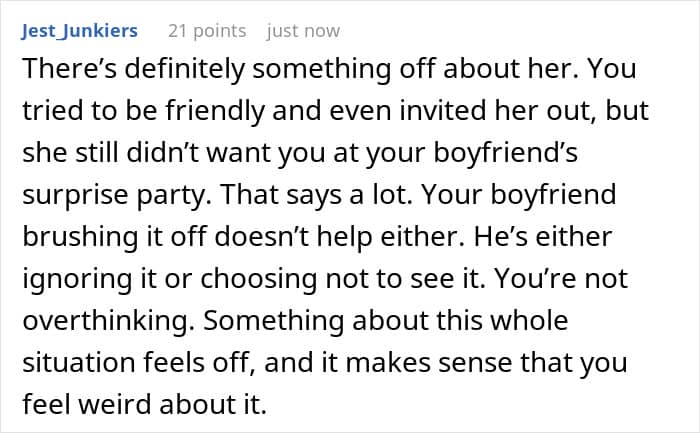Click the word "boyfriend's" in the third line
Image resolution: width=700 pixels, height=433 pixels.
(506, 153)
